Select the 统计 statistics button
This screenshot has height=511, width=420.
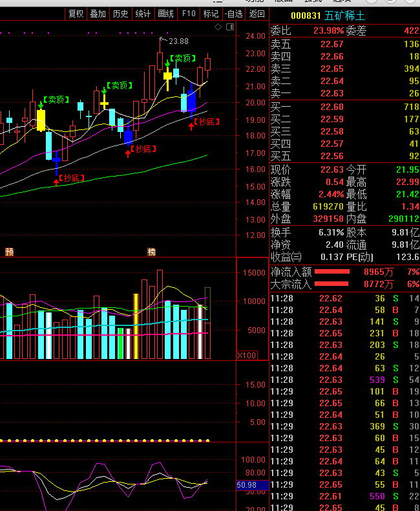point(143,14)
